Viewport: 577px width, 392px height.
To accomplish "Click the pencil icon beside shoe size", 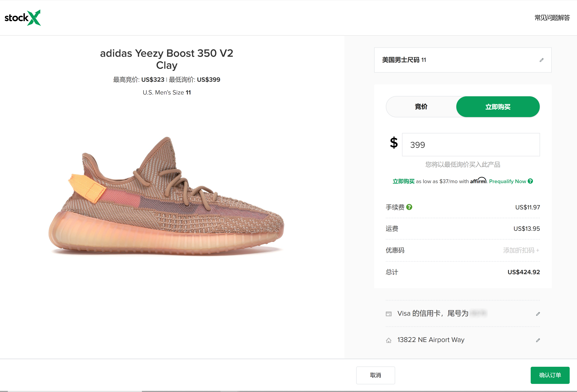I will pyautogui.click(x=541, y=60).
